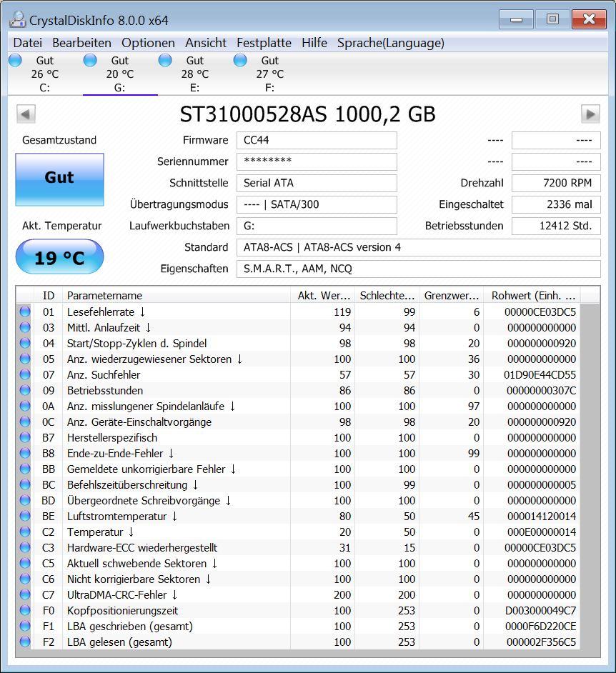
Task: Select drive E: status tab
Action: click(195, 74)
